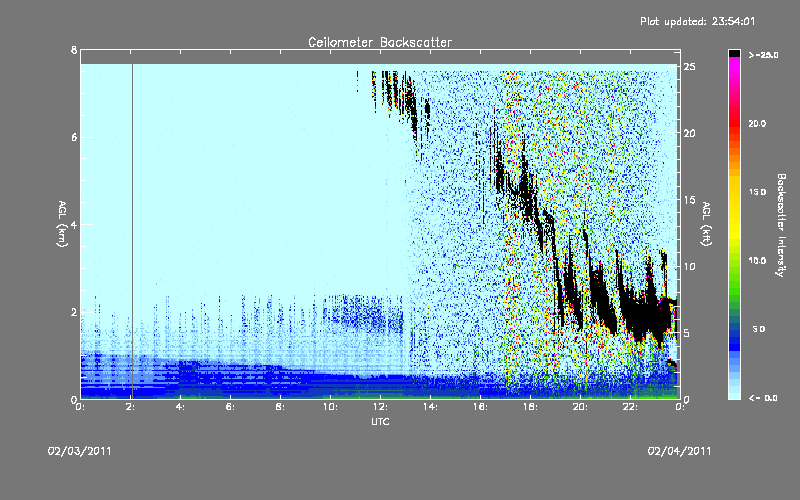Select the 'Plot updated: 23:54:01' timestamp
The image size is (800, 500).
coord(697,21)
